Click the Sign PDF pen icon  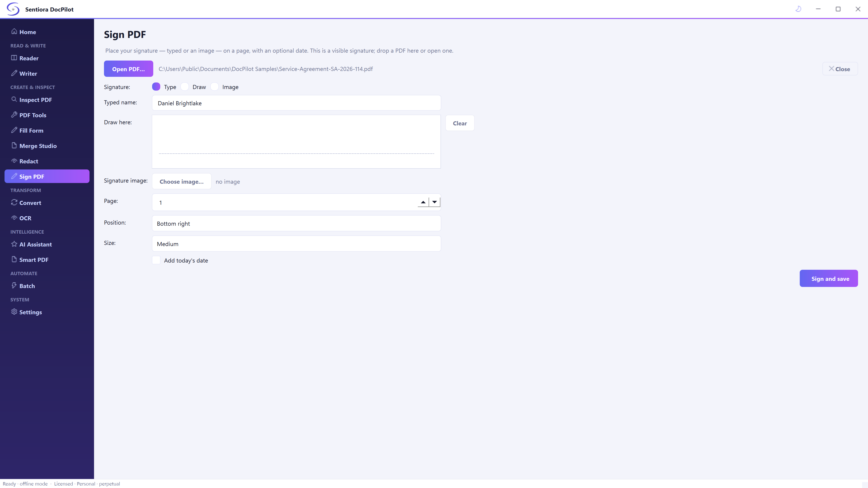[x=14, y=176]
